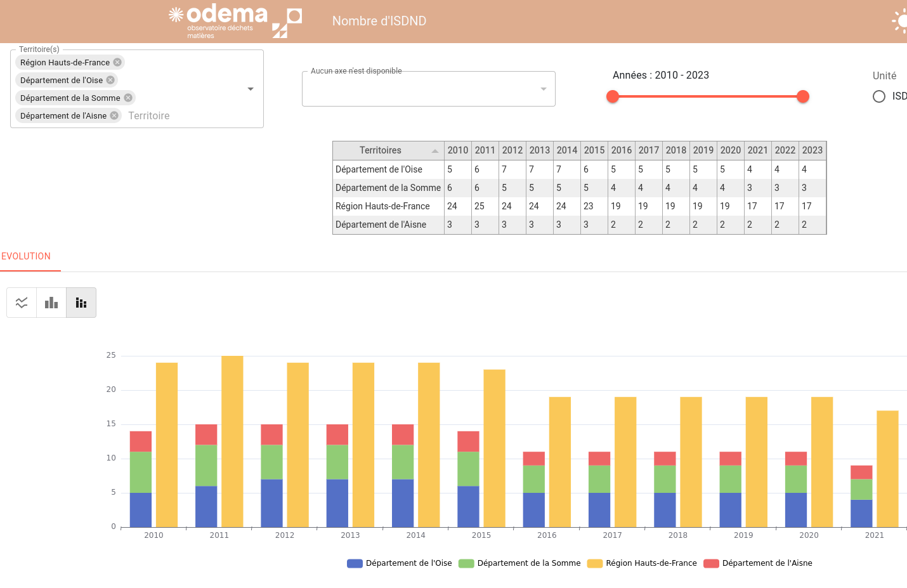Open the axe selection dropdown
Viewport: 907px width, 588px height.
point(543,89)
